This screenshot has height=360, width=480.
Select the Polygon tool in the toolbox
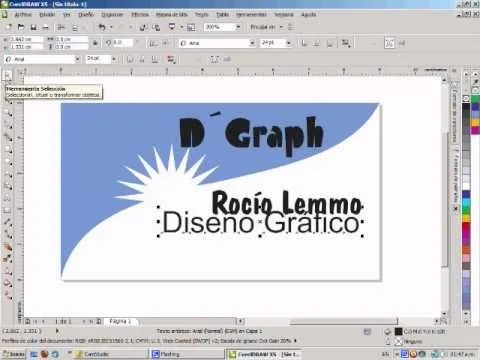coord(7,174)
